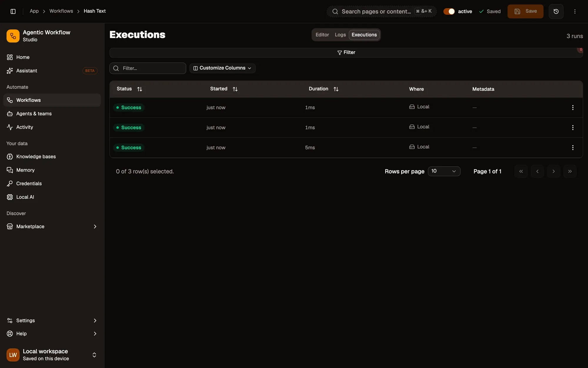Expand the Help submenu
This screenshot has width=588, height=368.
(52, 334)
